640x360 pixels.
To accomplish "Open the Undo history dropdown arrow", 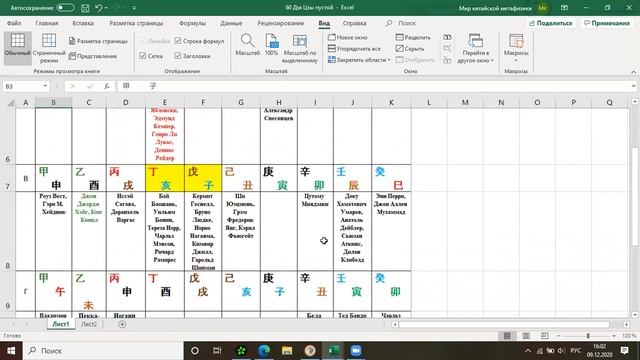I will click(107, 8).
